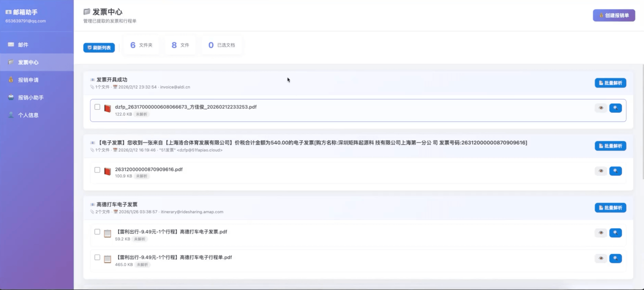The height and width of the screenshot is (290, 644).
Task: Click the folder icon in the 发票中心 page title
Action: (x=87, y=12)
